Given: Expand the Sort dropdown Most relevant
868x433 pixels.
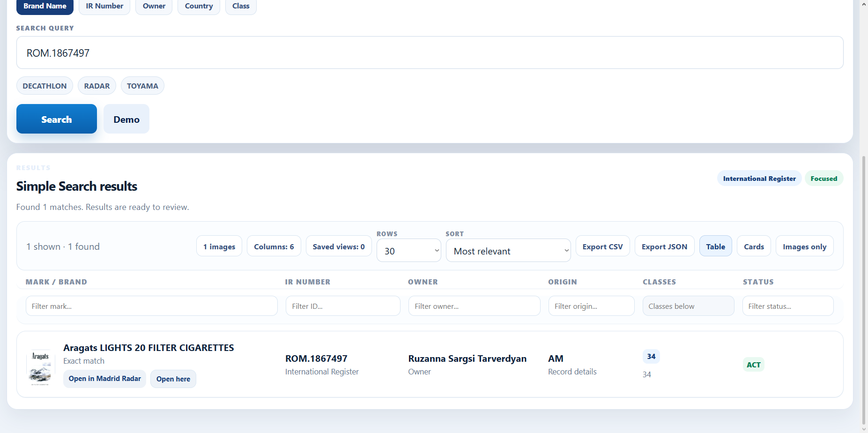Looking at the screenshot, I should [508, 251].
